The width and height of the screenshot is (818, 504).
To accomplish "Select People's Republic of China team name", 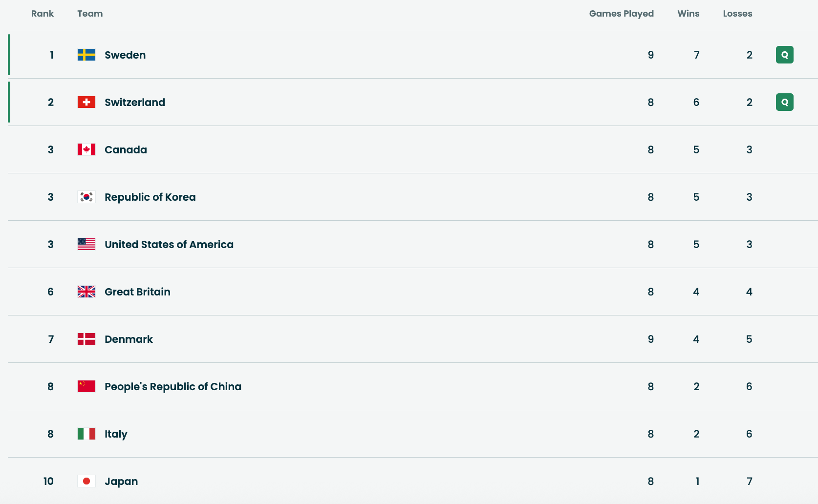I will coord(173,386).
